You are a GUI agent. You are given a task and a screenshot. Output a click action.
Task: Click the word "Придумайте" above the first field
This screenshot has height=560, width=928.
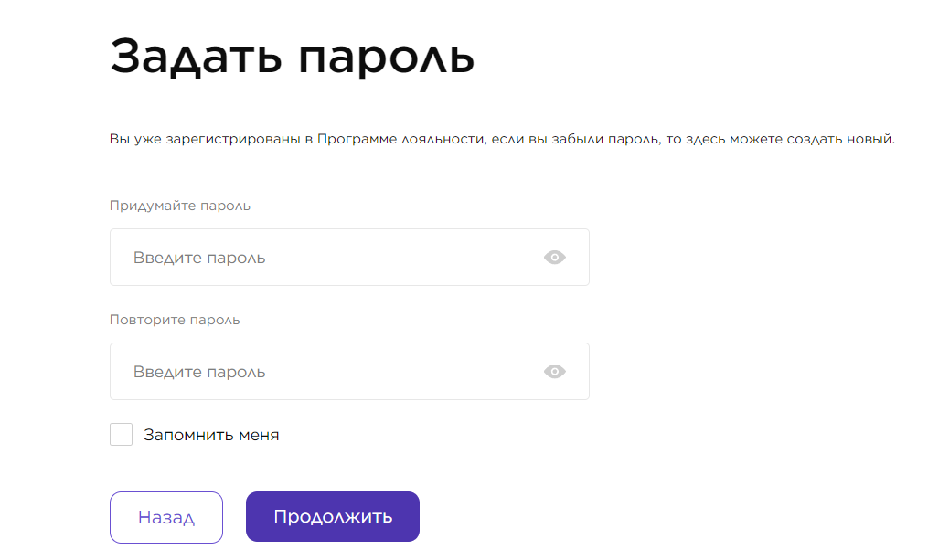click(x=149, y=206)
